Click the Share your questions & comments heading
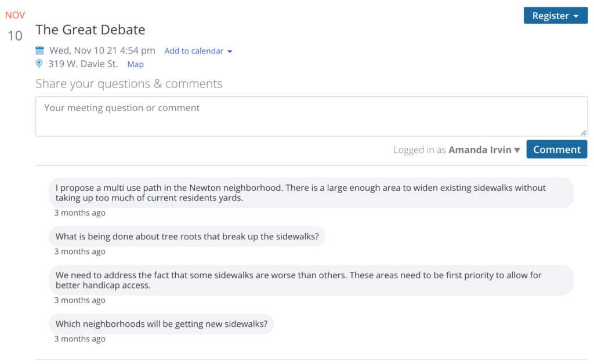This screenshot has width=594, height=364. pyautogui.click(x=129, y=83)
